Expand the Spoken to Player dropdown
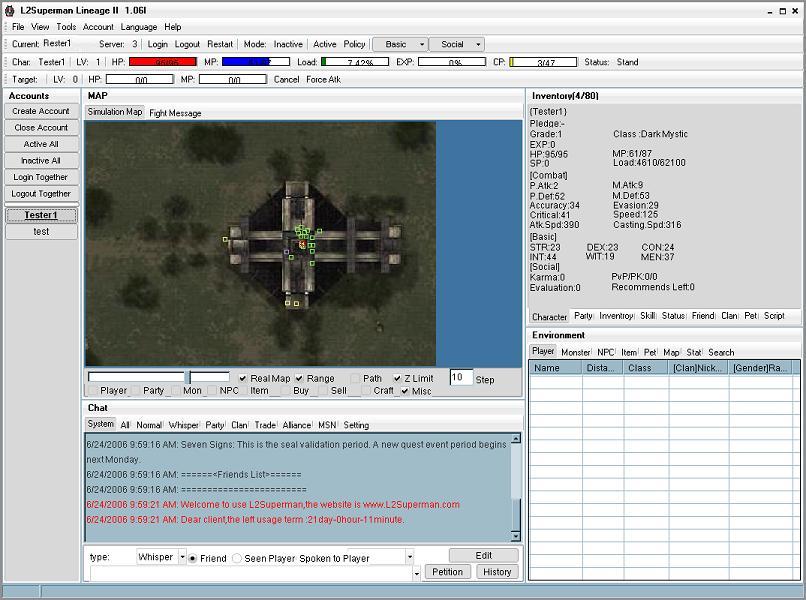Screen dimensions: 806x600 pos(410,557)
